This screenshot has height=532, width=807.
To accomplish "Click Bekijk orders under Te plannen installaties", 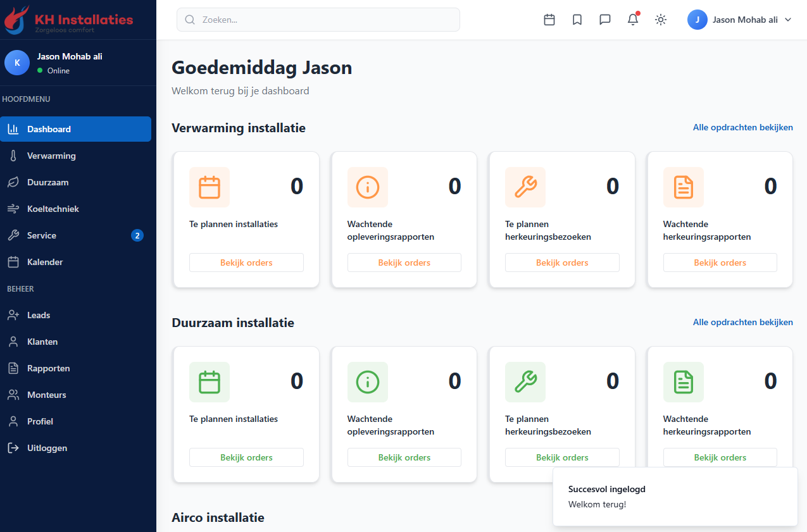I will (x=246, y=262).
